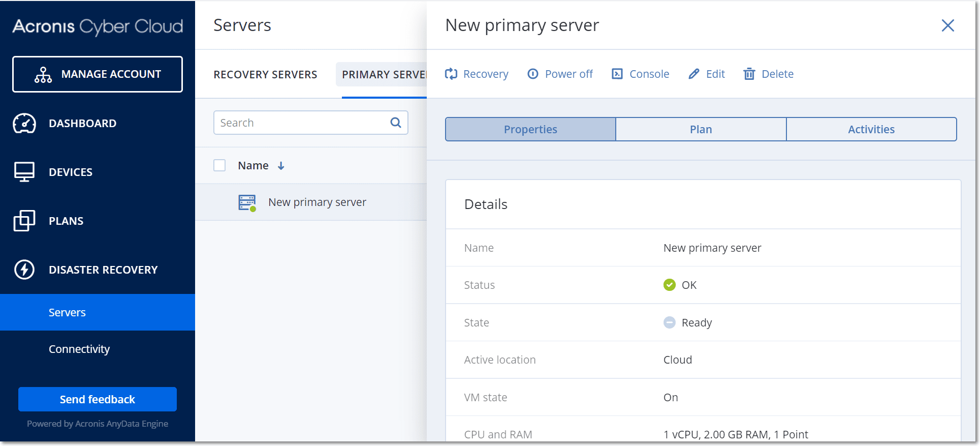Open the Activities tab
This screenshot has height=446, width=980.
click(x=871, y=129)
